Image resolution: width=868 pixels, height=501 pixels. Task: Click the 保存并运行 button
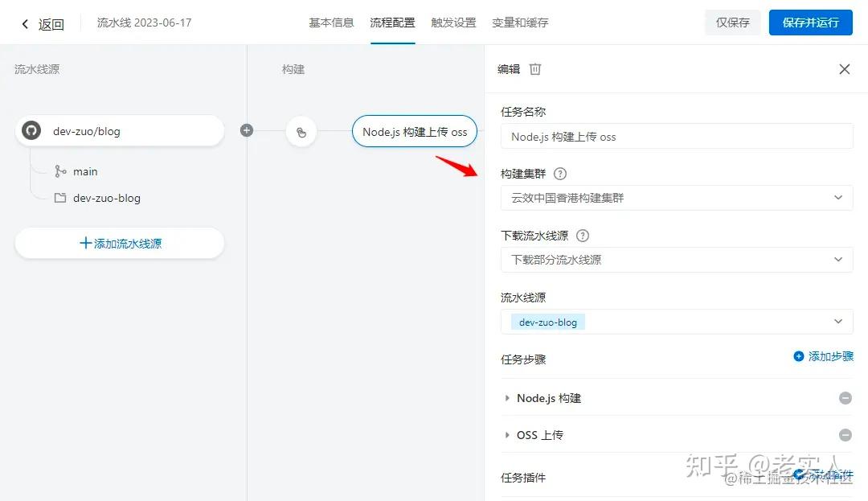(x=810, y=23)
